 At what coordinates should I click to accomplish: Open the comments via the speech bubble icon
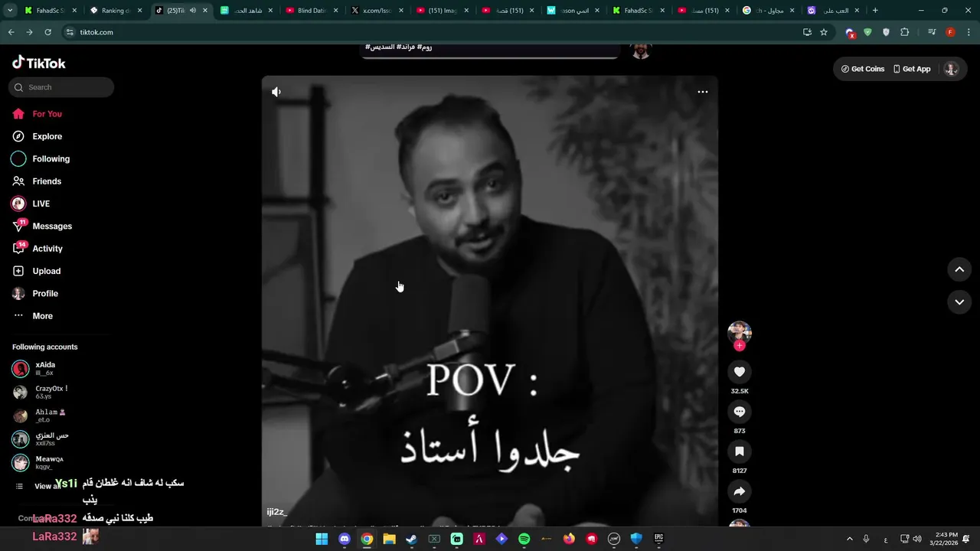tap(740, 412)
